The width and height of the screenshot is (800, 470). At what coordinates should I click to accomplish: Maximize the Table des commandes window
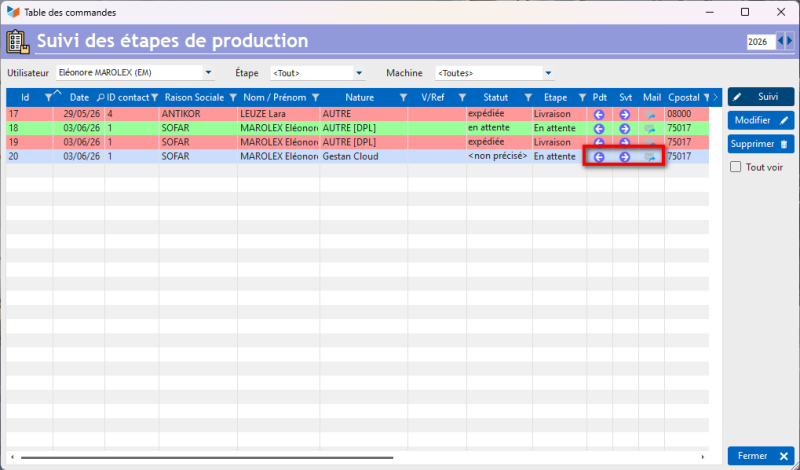745,12
